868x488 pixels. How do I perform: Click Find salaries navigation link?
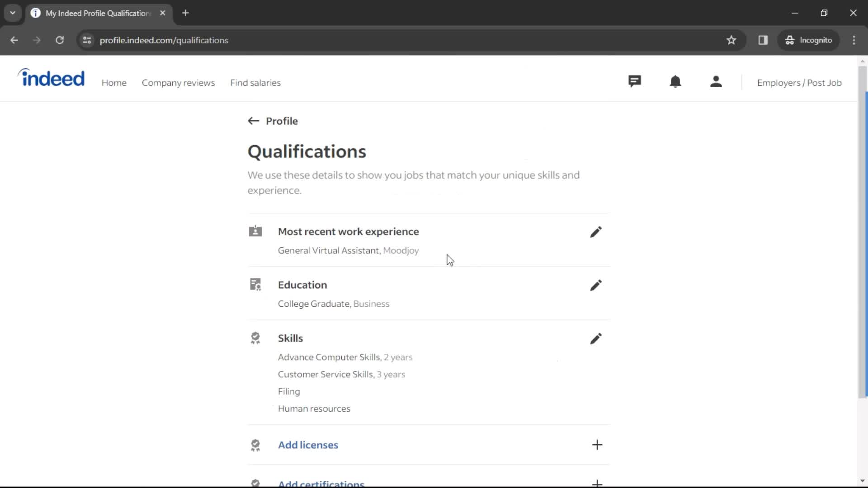pos(256,82)
